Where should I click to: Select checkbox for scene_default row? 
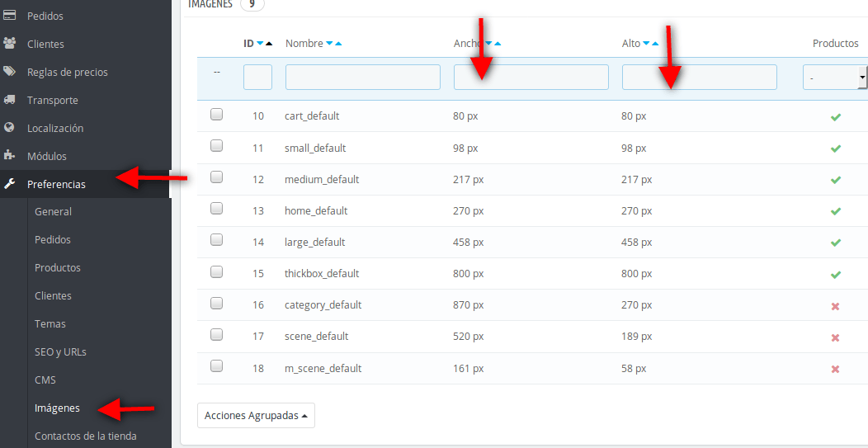216,334
